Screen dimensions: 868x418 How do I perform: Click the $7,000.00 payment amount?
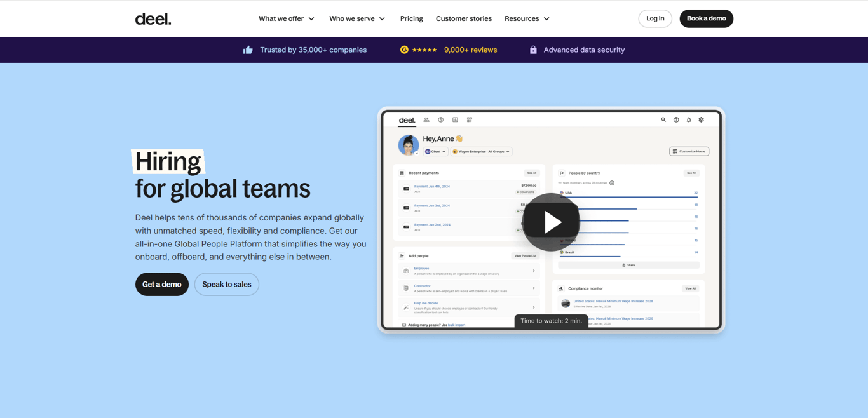pos(529,185)
